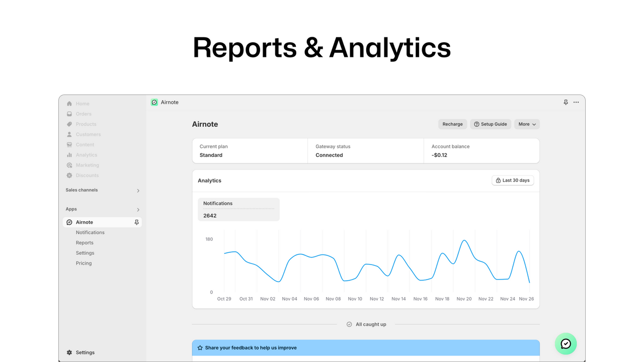Click the Recharge button
This screenshot has width=644, height=362.
(x=452, y=124)
